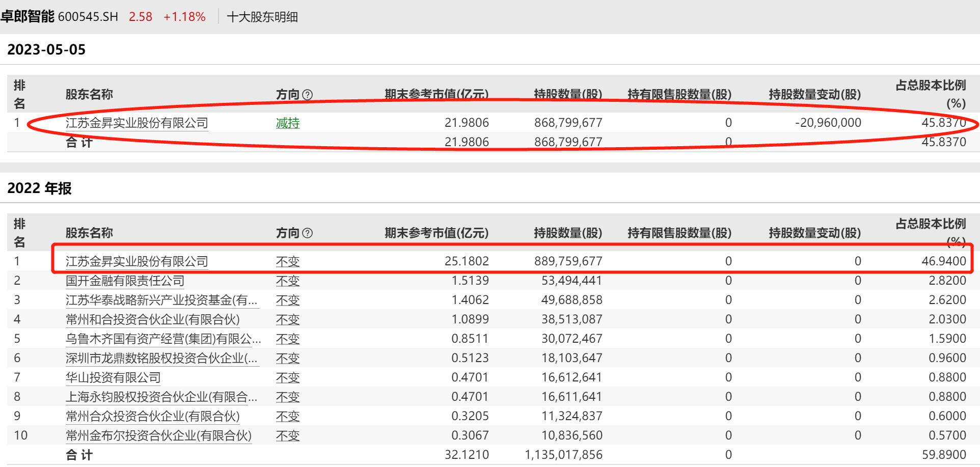
Task: Open 深圳市龙鼎数铭股权投资合伙企业 link
Action: (x=162, y=358)
